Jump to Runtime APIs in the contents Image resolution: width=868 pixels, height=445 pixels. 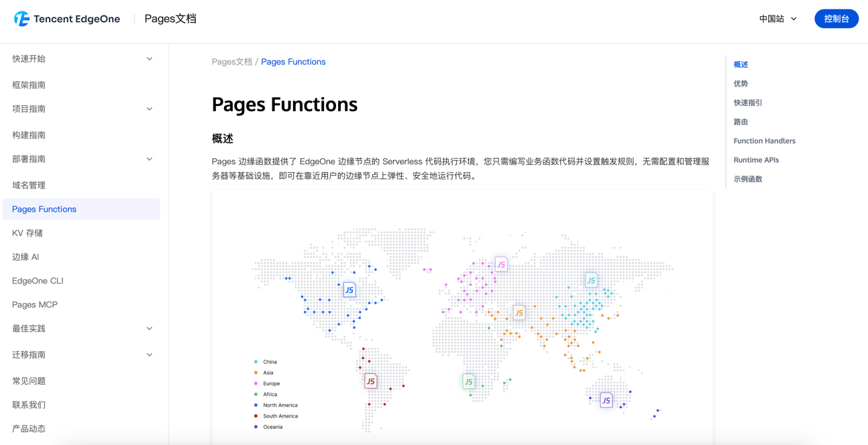pyautogui.click(x=756, y=160)
